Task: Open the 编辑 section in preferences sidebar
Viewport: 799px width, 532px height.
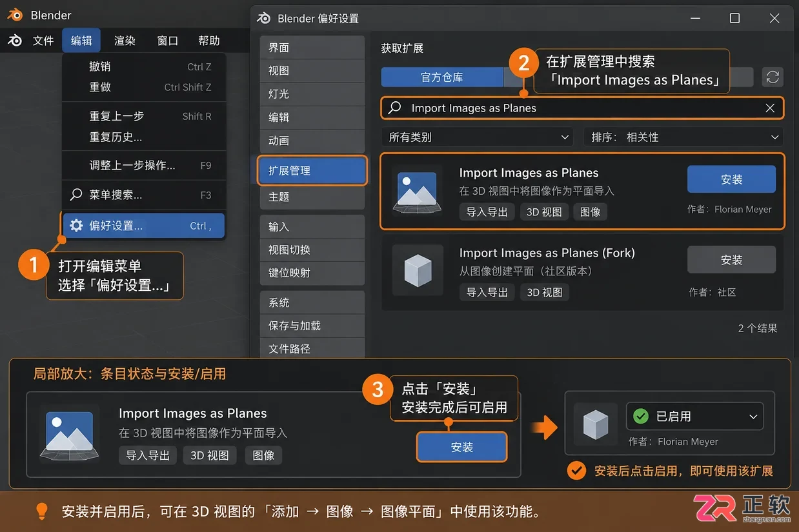Action: tap(312, 117)
